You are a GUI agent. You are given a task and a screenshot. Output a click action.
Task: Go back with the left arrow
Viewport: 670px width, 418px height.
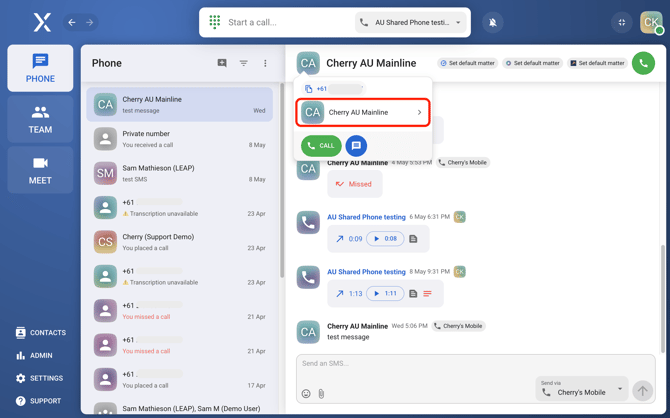(72, 22)
